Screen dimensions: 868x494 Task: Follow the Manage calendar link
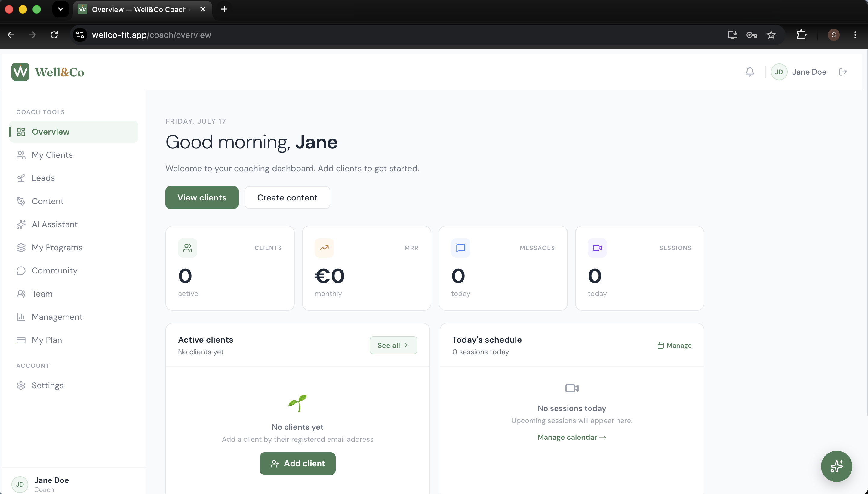pyautogui.click(x=572, y=437)
